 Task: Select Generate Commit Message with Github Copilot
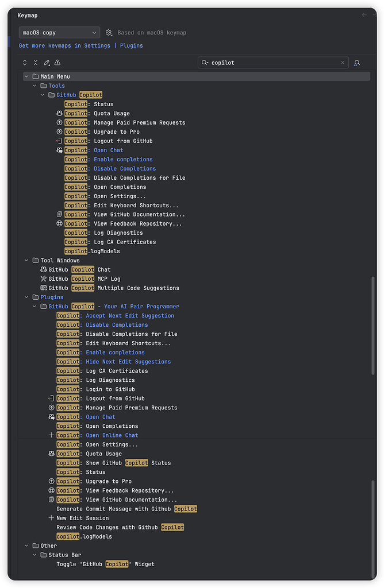click(x=127, y=509)
